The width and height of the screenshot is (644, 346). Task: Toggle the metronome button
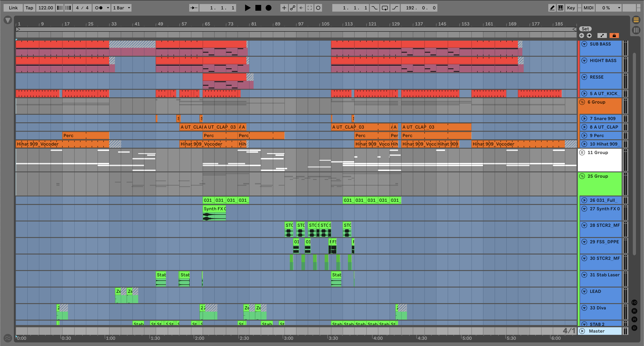(x=99, y=8)
